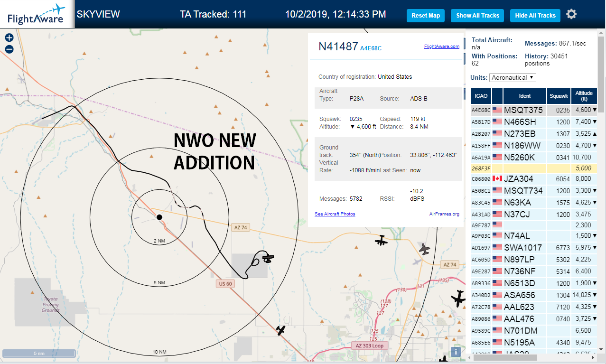This screenshot has width=606, height=364.
Task: Select aircraft row N701DM
Action: (534, 331)
